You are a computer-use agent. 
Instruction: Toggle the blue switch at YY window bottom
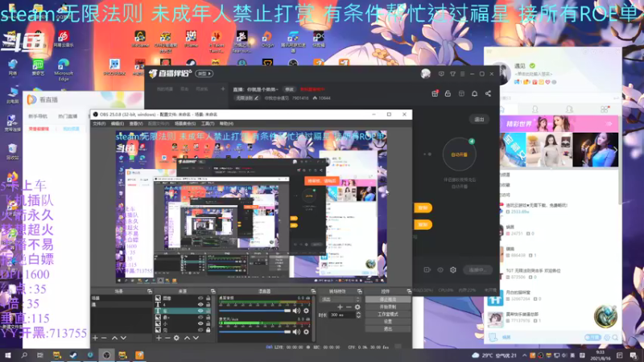click(x=592, y=337)
